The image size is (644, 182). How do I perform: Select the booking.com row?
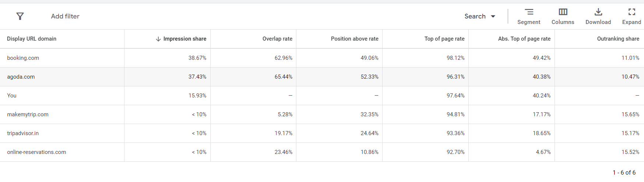point(23,58)
